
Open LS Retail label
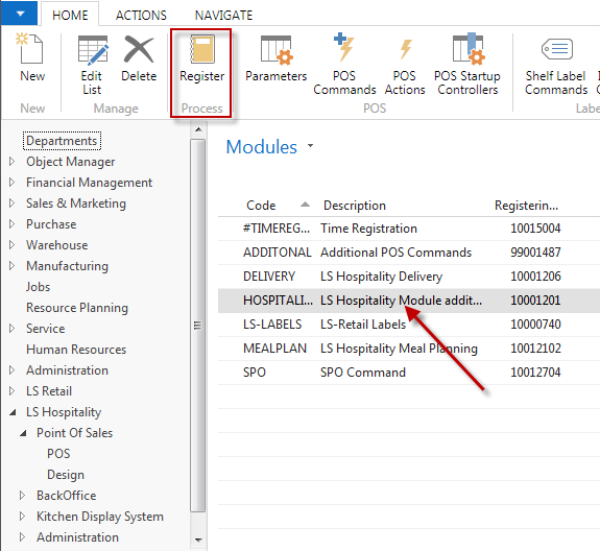[49, 391]
